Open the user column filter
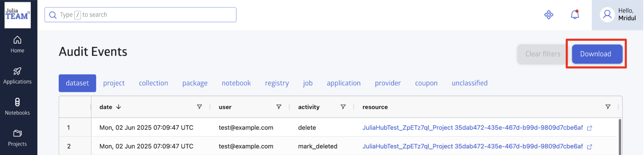 pyautogui.click(x=279, y=107)
